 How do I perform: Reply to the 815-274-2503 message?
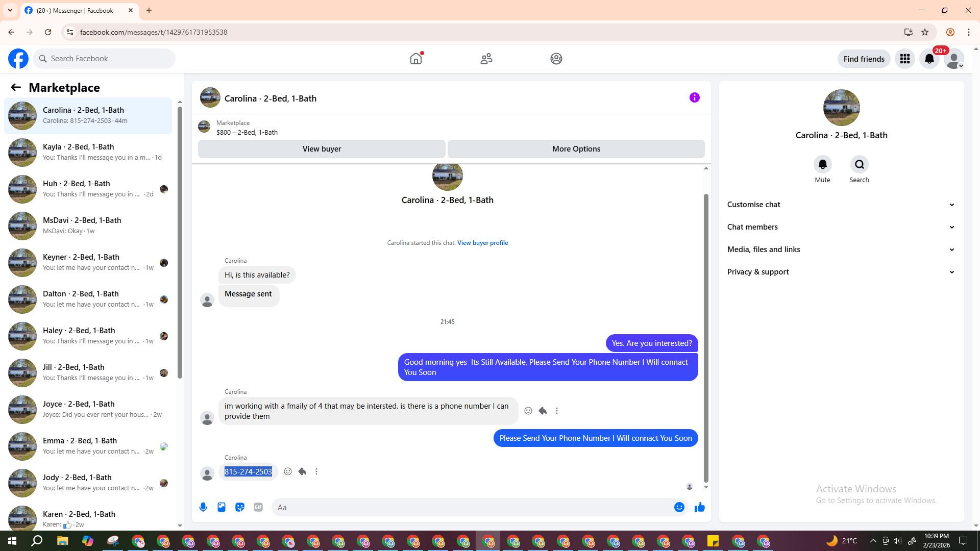[302, 471]
